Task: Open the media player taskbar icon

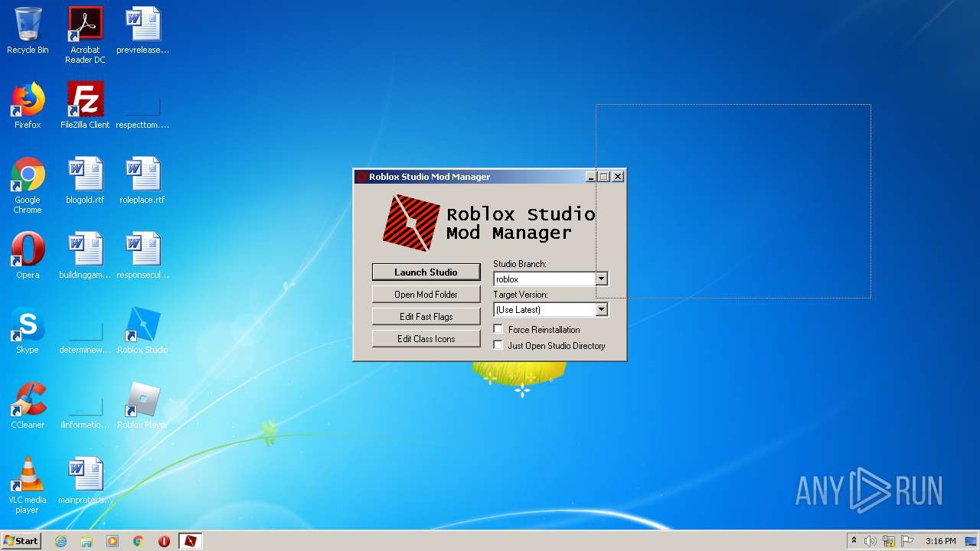Action: (x=113, y=541)
